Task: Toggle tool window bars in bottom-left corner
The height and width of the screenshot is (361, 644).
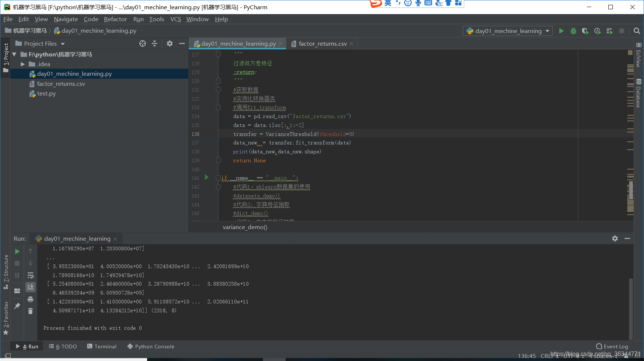Action: pos(8,356)
